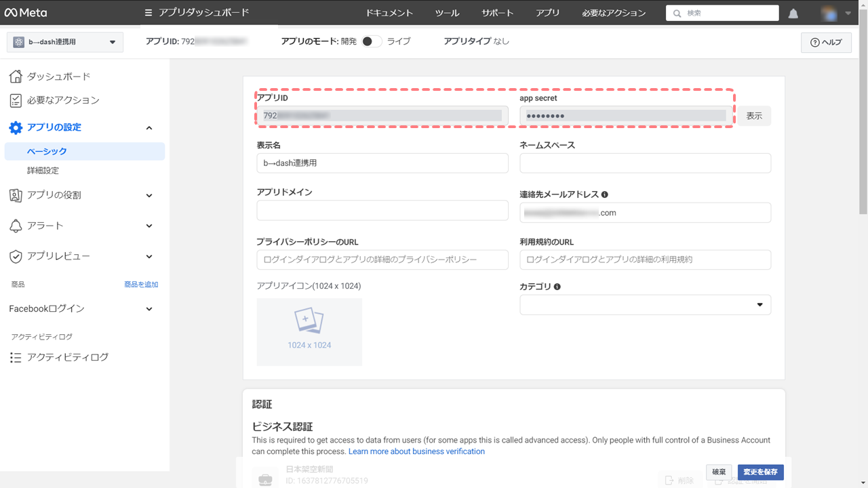Expand the アプリの役割 sidebar section
Screen dimensions: 868x488
(149, 195)
